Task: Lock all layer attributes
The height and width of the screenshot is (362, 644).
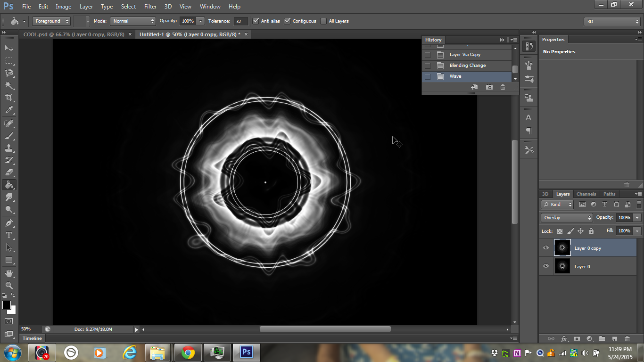Action: (591, 231)
